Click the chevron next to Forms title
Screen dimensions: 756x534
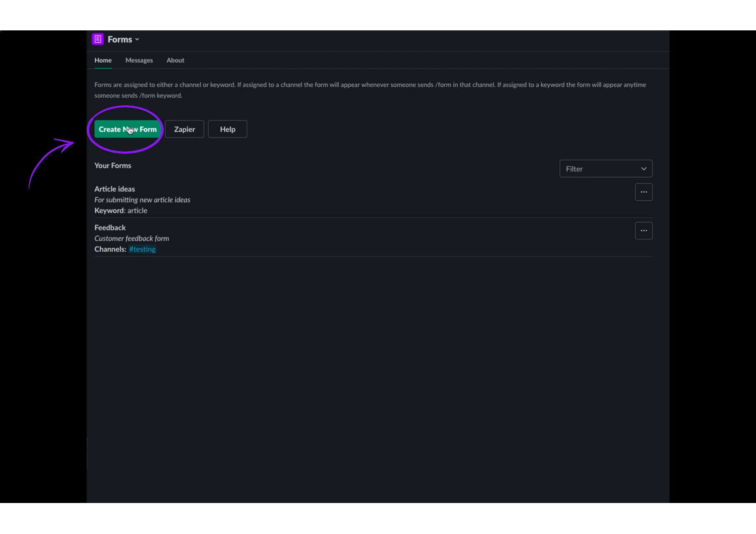pyautogui.click(x=137, y=39)
